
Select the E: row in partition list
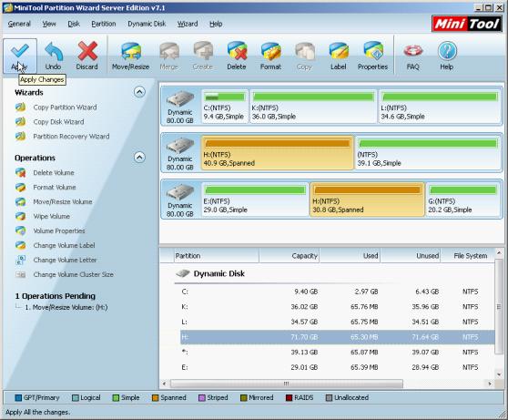(x=337, y=367)
